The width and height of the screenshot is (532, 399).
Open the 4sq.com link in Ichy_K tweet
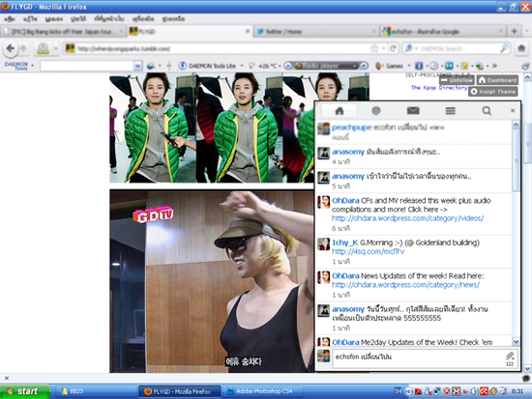[368, 251]
